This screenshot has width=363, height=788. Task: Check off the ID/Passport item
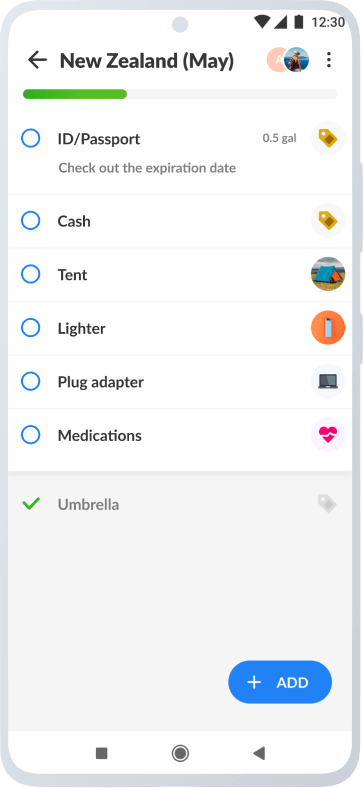(31, 138)
